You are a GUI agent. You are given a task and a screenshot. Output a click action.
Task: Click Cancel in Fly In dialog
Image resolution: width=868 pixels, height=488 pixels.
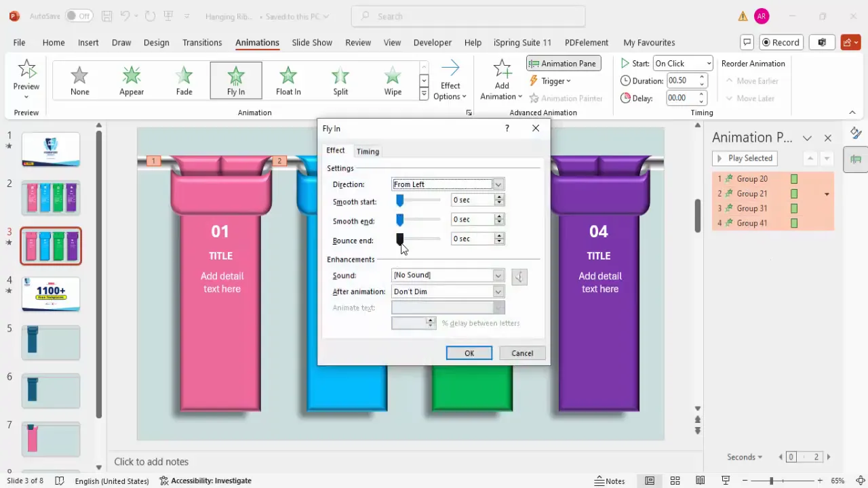pos(522,353)
